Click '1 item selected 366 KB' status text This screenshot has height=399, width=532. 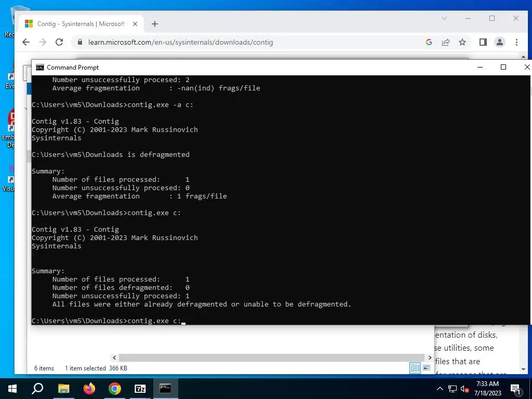coord(96,368)
